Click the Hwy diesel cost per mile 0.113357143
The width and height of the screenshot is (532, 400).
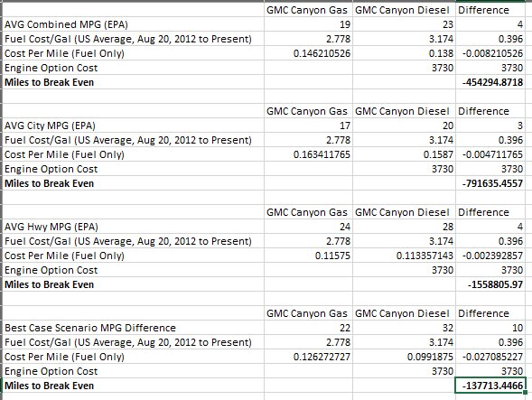pyautogui.click(x=404, y=256)
